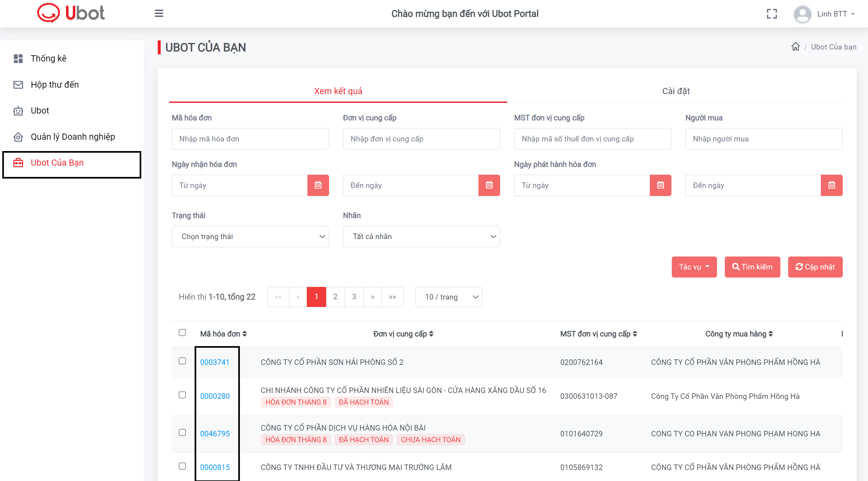Click current page 1 button

[x=316, y=297]
